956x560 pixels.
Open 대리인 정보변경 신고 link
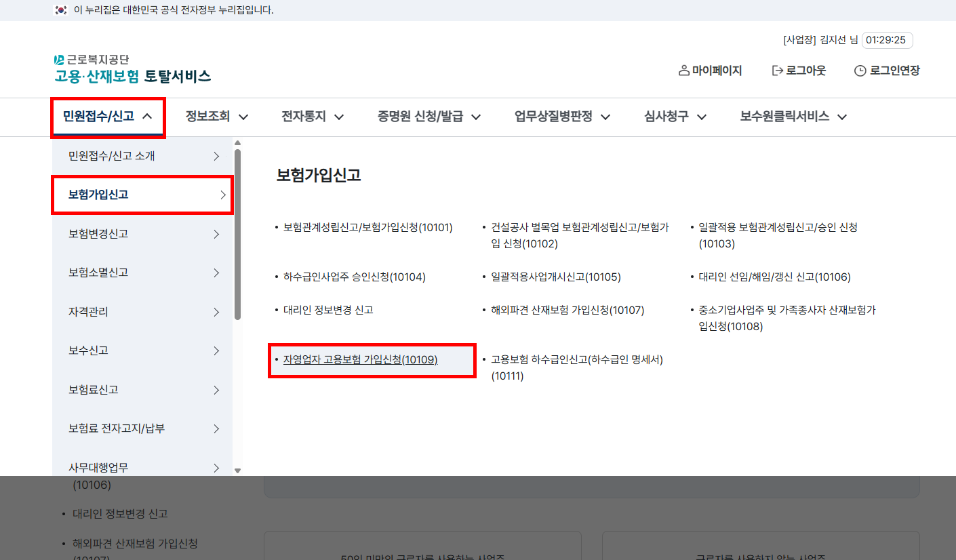[328, 310]
